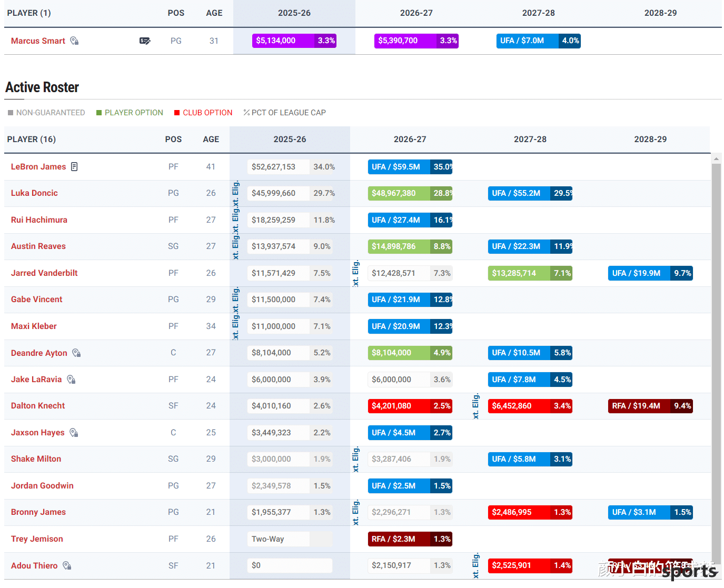Click Austin Reaves's $14,898,786 player option
This screenshot has height=588, width=724.
[x=410, y=246]
